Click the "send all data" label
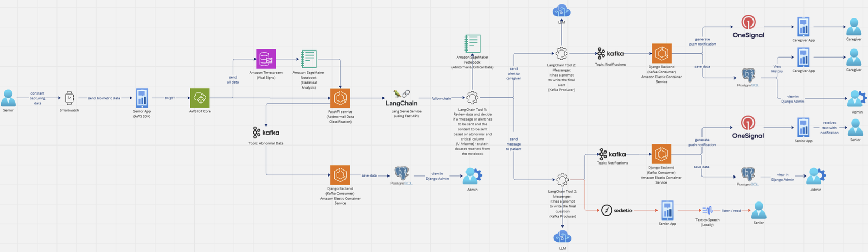 (x=233, y=80)
